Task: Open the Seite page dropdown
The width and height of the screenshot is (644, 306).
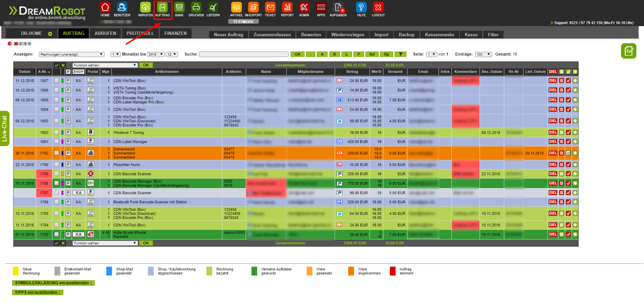Action: 431,54
